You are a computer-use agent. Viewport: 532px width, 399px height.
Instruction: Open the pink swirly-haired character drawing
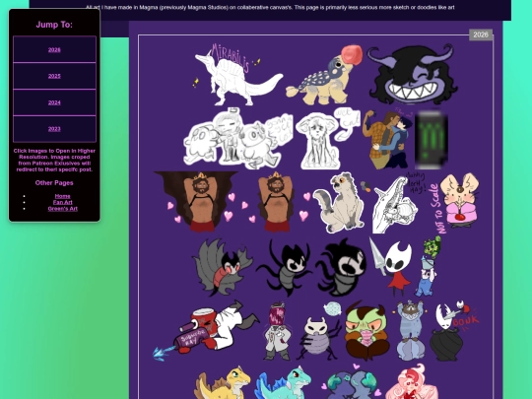(411, 381)
